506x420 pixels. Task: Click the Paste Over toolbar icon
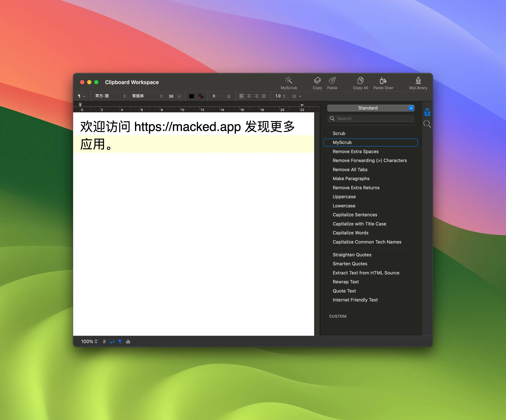383,80
